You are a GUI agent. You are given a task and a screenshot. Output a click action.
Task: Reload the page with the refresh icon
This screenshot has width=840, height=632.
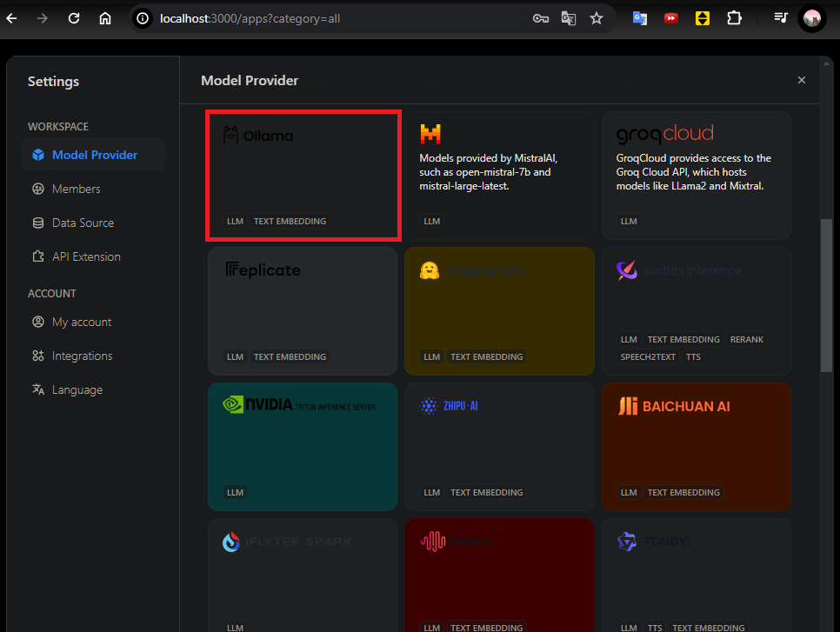pyautogui.click(x=74, y=19)
